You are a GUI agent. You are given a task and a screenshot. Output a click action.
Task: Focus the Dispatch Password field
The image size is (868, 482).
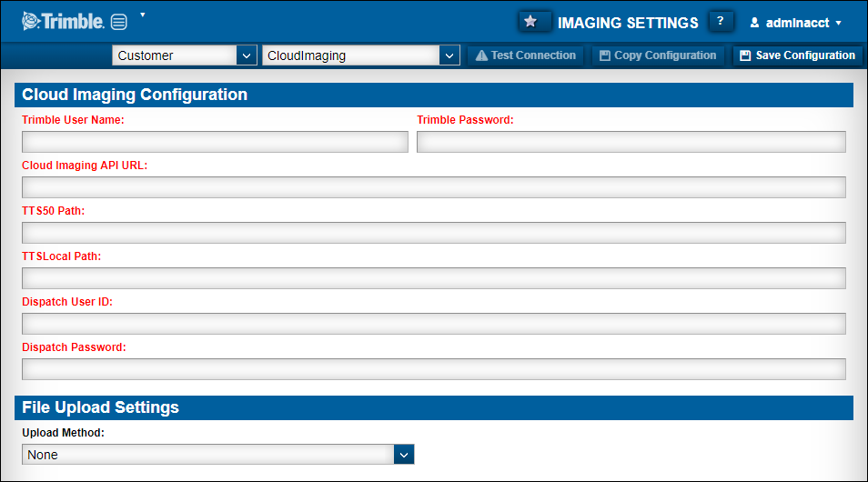pos(433,369)
